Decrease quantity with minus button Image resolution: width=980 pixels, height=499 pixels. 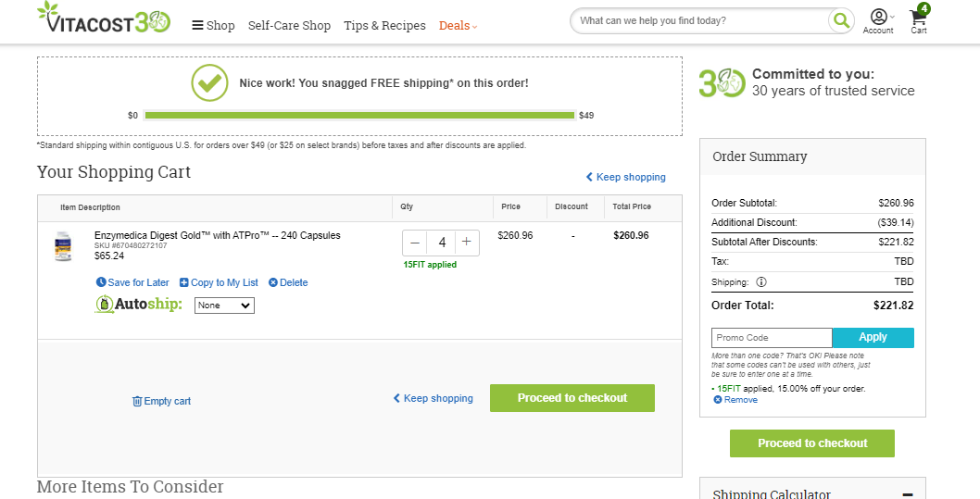coord(415,243)
